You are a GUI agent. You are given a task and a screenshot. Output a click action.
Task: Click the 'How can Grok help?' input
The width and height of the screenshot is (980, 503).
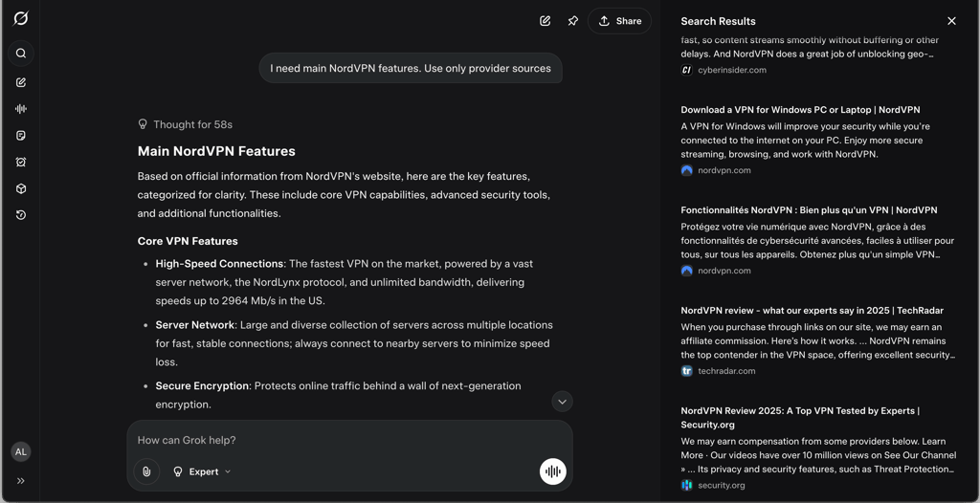coord(349,440)
